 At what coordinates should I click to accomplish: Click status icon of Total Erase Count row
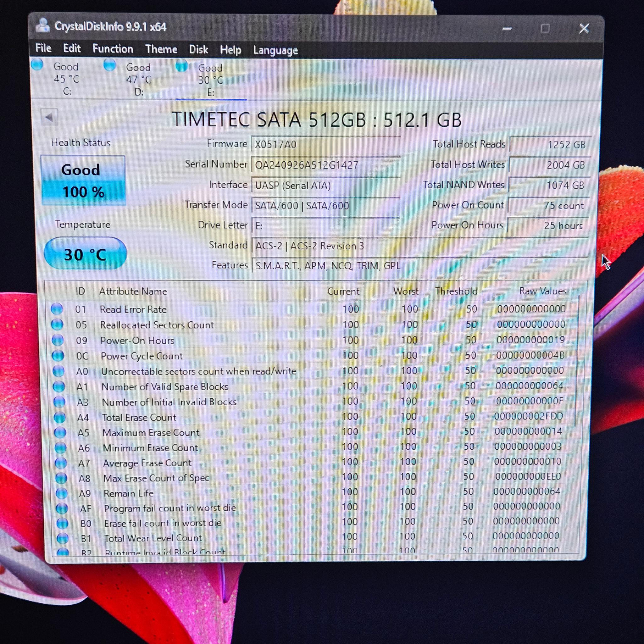(x=60, y=417)
